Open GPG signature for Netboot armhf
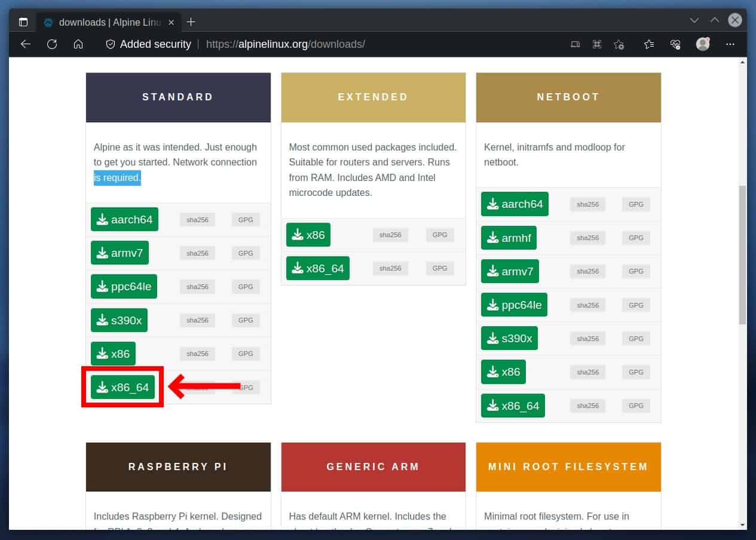Viewport: 756px width, 540px height. click(x=636, y=238)
